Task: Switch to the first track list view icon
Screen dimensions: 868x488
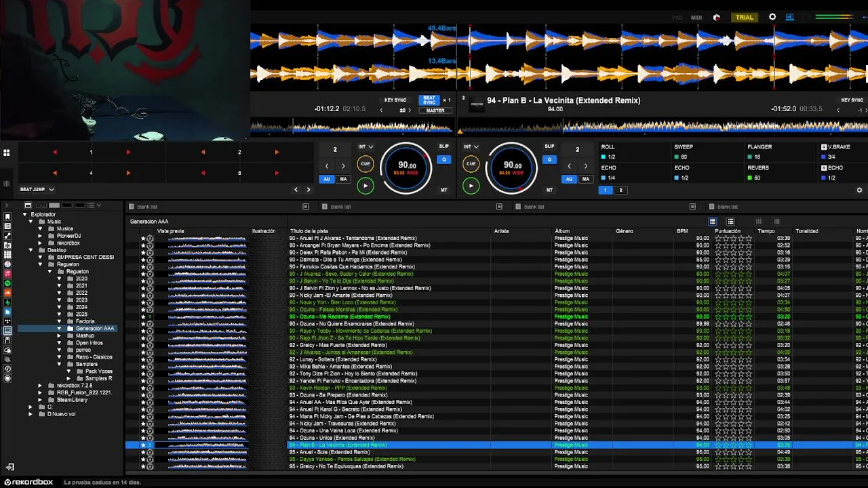Action: pyautogui.click(x=713, y=222)
